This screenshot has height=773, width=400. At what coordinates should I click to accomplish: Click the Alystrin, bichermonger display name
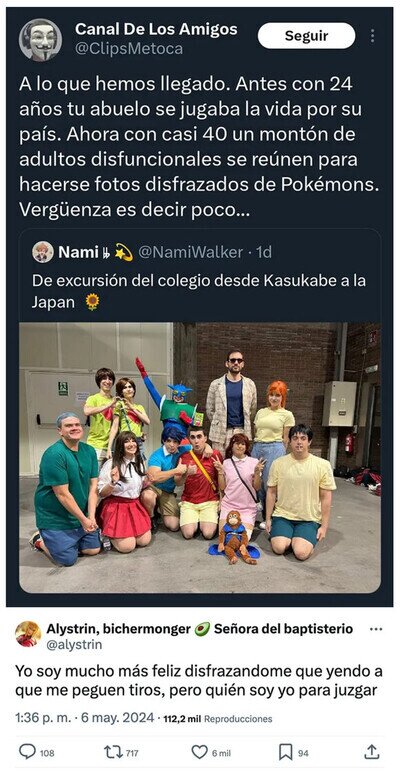coord(118,629)
